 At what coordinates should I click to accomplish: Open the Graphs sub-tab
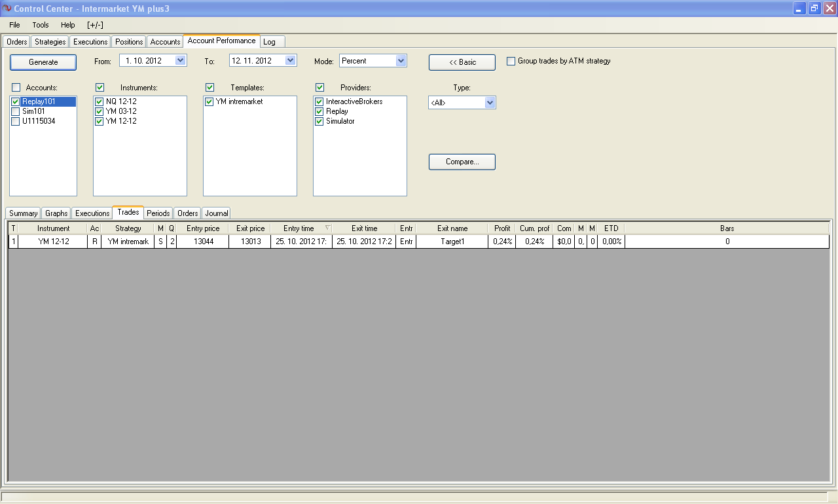coord(56,213)
